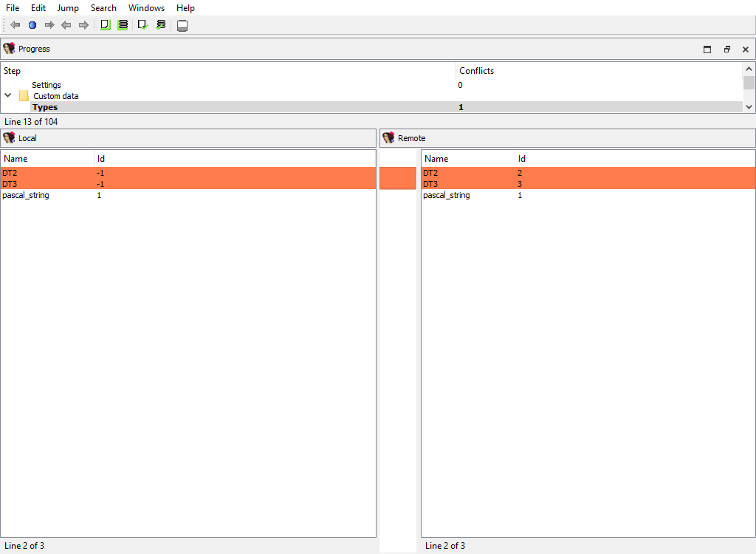This screenshot has height=554, width=756.
Task: Click the leftmost gray arrow toolbar icon
Action: pos(15,25)
